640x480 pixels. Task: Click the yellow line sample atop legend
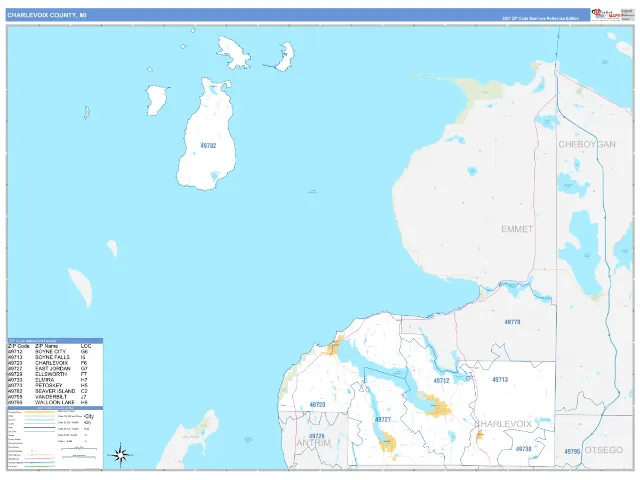(x=40, y=412)
